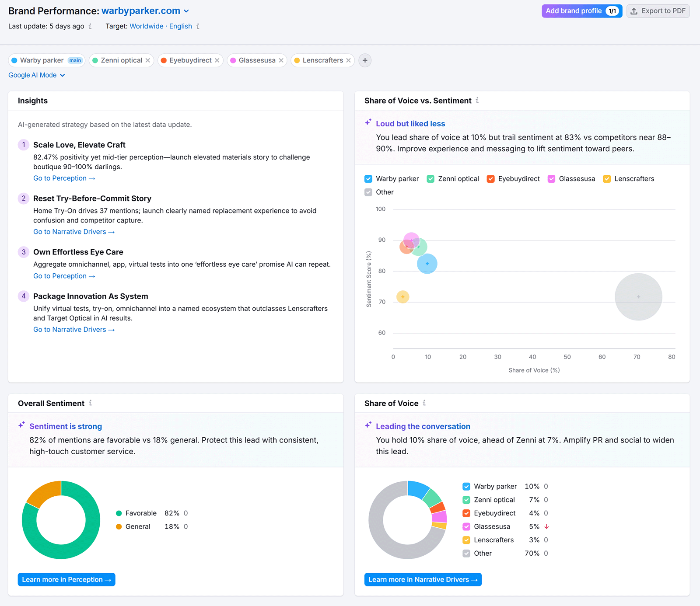Click the red down arrow beside Glassesusa 5%
The width and height of the screenshot is (700, 606).
point(546,527)
